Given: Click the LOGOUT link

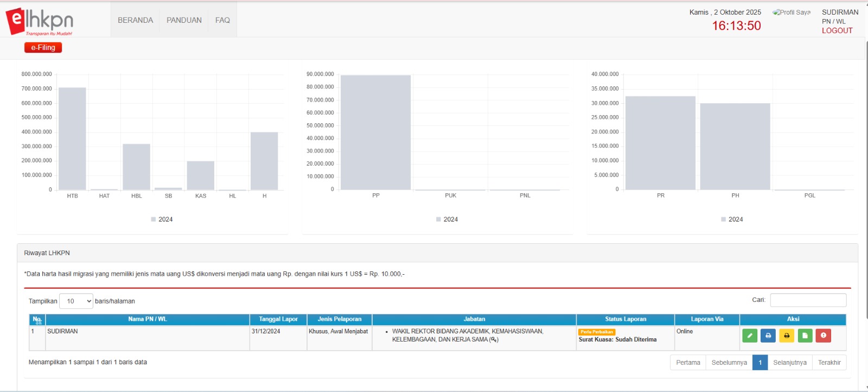Looking at the screenshot, I should [x=837, y=30].
